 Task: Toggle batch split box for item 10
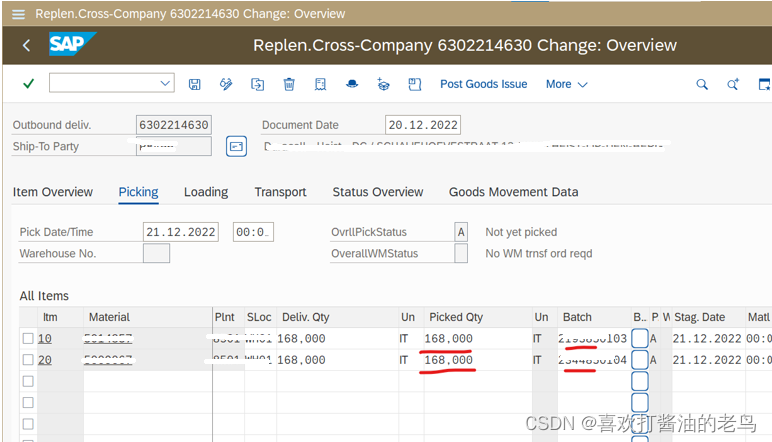640,339
